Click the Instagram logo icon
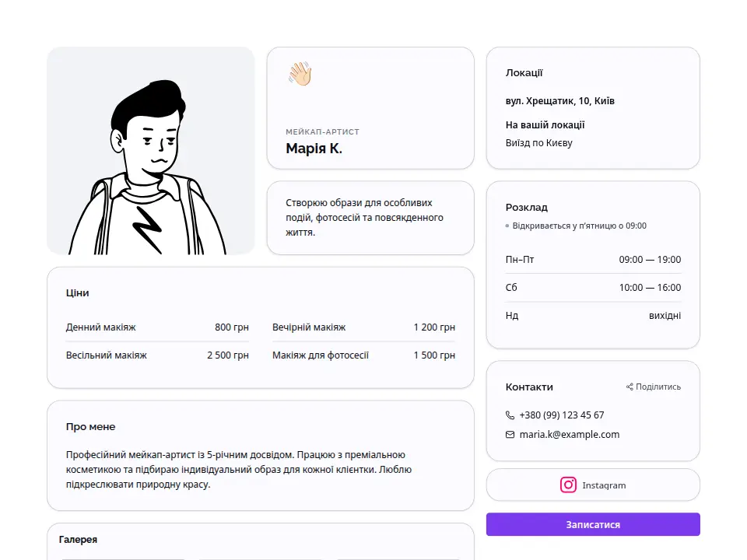This screenshot has width=747, height=560. tap(568, 485)
